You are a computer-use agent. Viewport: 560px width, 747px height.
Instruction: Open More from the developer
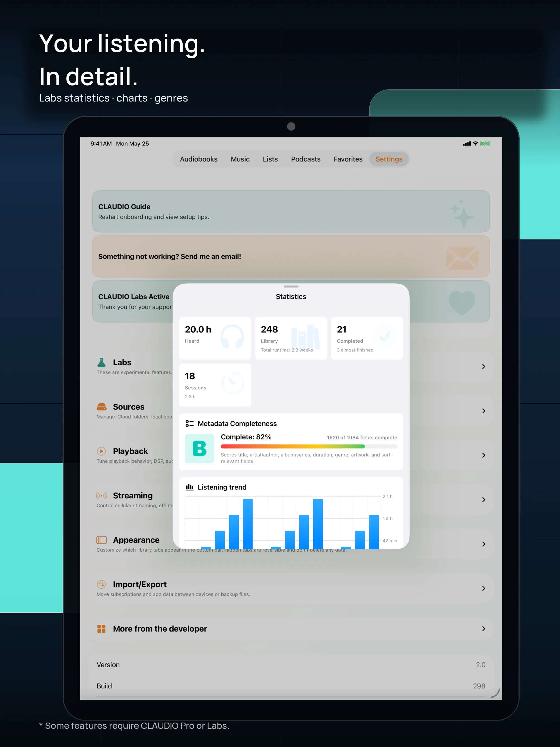coord(291,628)
